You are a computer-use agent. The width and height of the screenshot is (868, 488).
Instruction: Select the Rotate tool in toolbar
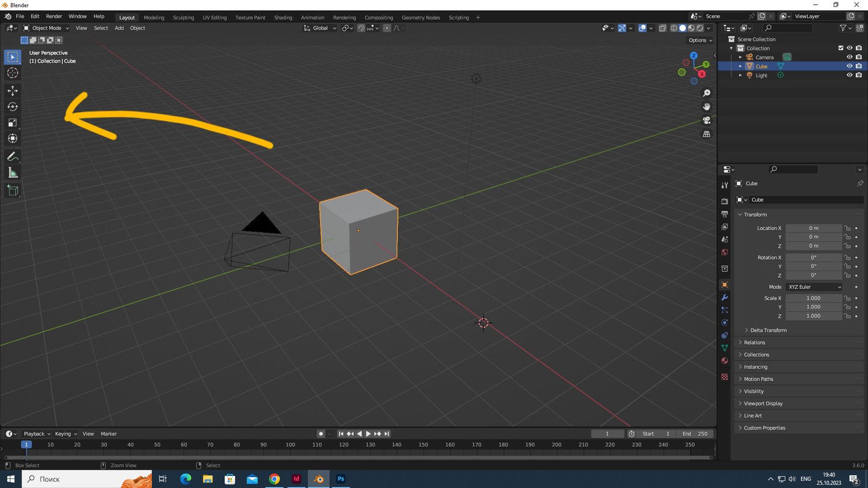click(13, 107)
